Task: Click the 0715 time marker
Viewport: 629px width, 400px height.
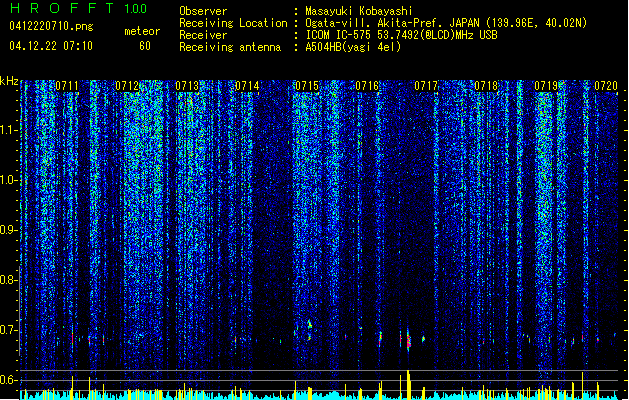Action: click(x=307, y=86)
